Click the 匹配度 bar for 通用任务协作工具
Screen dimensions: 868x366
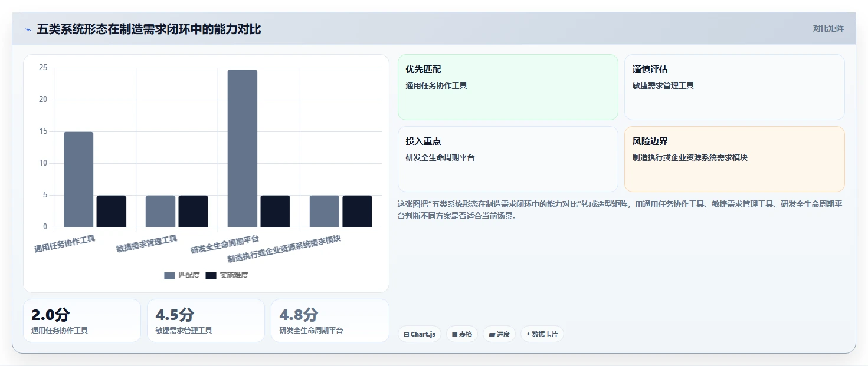pos(78,179)
